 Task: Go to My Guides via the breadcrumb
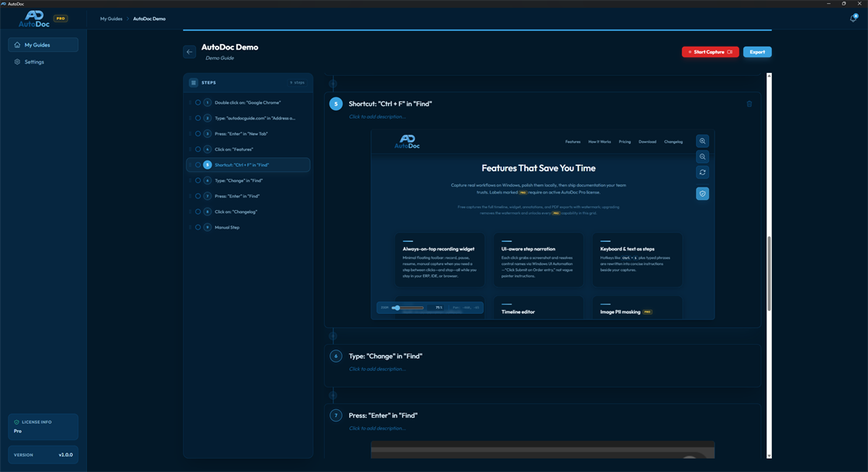tap(112, 19)
